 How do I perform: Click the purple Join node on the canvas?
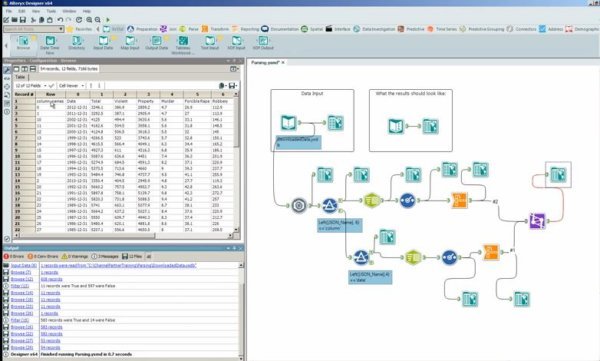coord(538,221)
